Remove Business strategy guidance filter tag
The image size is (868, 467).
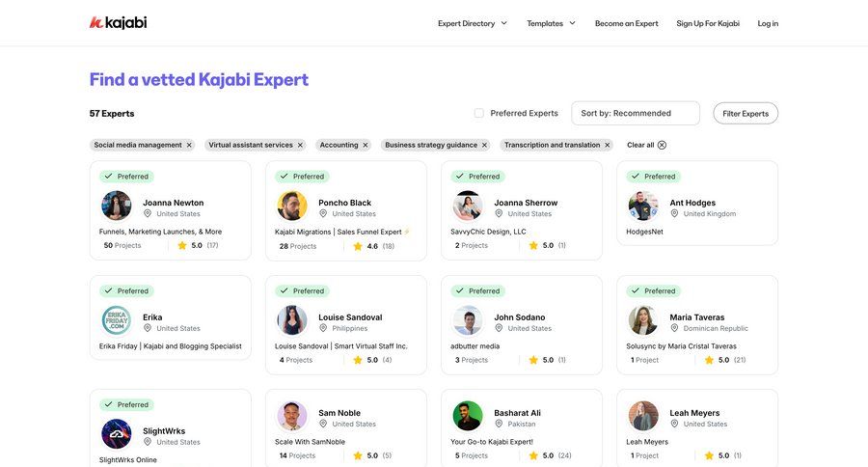click(484, 145)
